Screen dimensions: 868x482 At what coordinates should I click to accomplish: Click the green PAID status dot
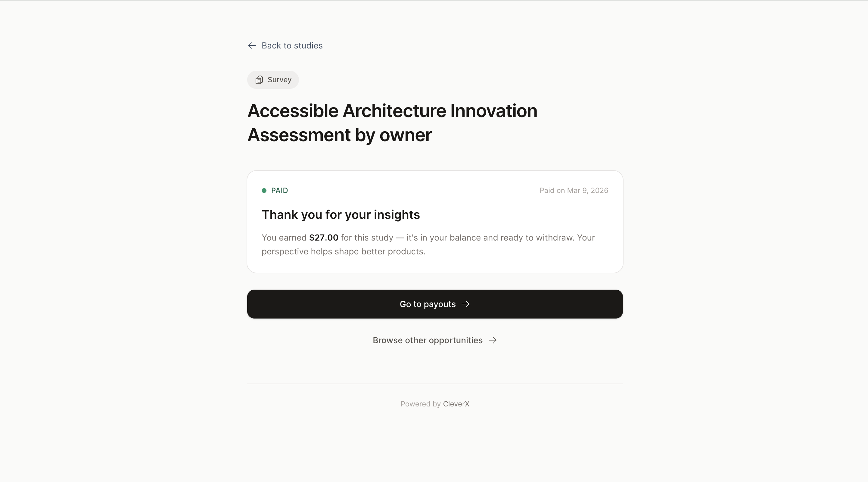tap(264, 191)
